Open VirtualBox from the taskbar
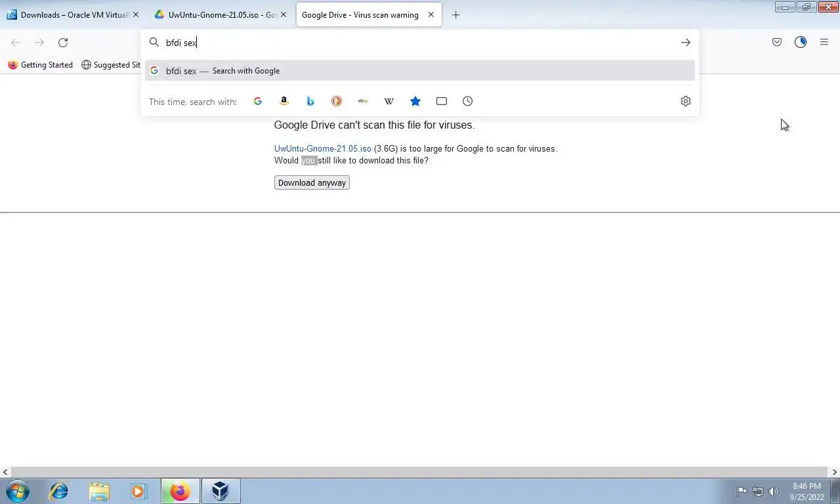The image size is (840, 504). point(220,491)
